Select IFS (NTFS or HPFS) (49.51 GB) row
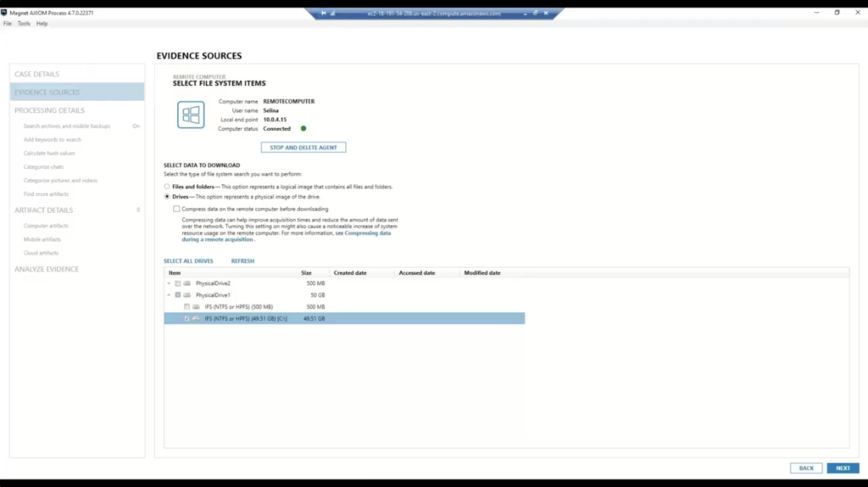The height and width of the screenshot is (487, 868). [344, 318]
